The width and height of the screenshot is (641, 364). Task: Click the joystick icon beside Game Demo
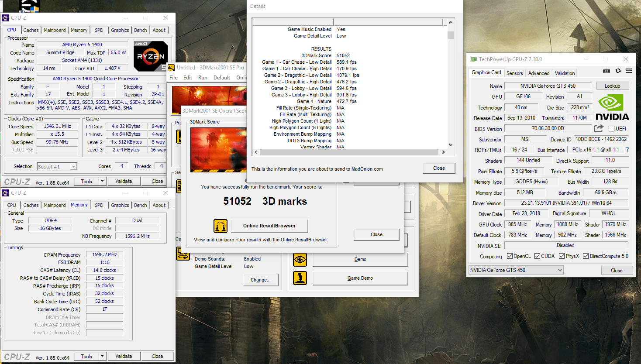(x=300, y=278)
